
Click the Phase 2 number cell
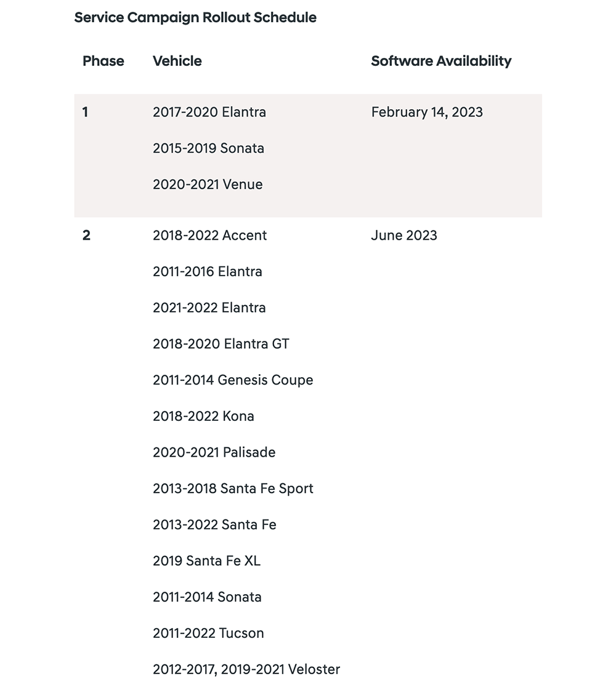coord(87,235)
